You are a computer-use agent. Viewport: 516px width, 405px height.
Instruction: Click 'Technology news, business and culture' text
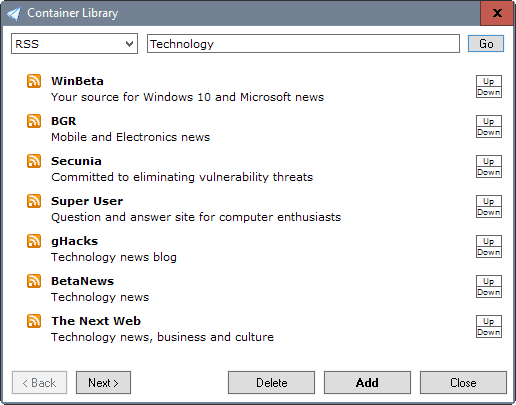(163, 337)
